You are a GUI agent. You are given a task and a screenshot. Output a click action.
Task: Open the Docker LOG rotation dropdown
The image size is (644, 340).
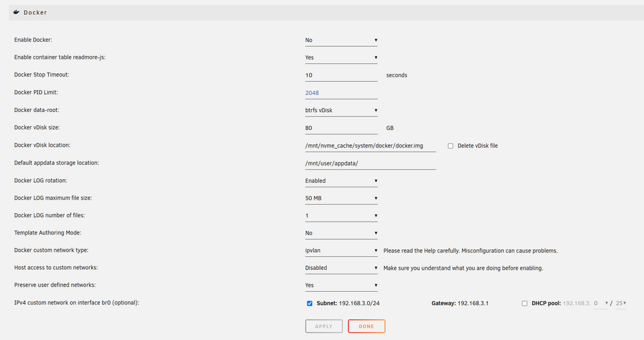click(341, 181)
